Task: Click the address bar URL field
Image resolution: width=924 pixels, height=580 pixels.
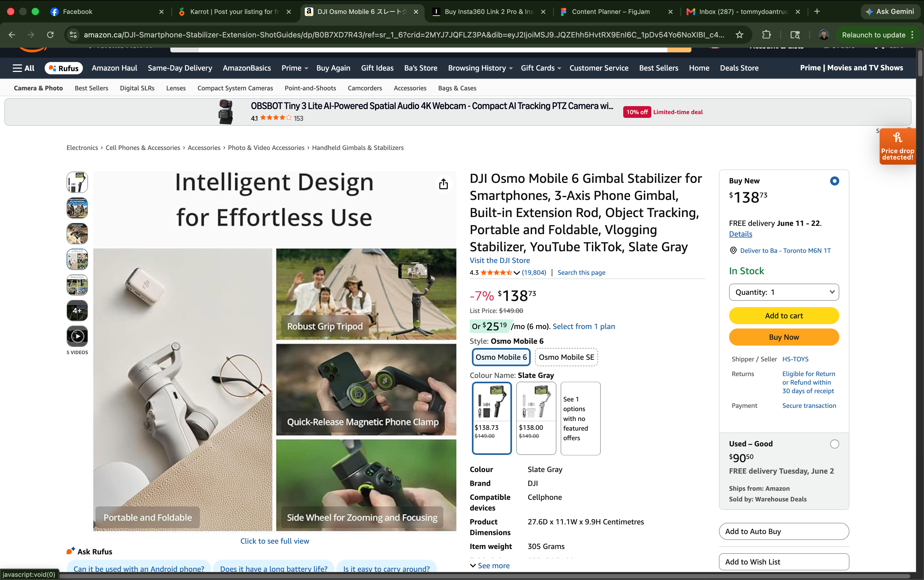Action: [x=404, y=35]
